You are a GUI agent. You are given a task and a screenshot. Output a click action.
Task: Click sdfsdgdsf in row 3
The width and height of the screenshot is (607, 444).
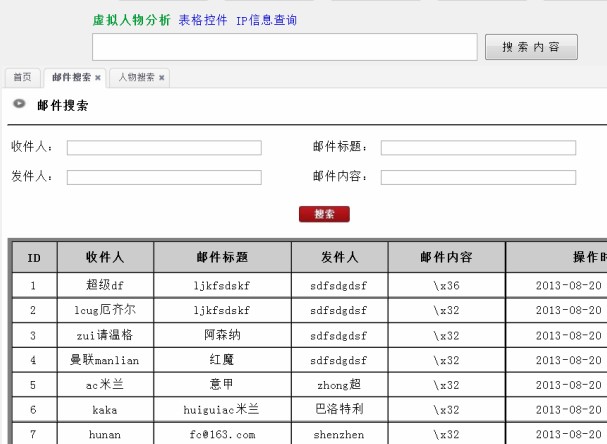(x=339, y=336)
